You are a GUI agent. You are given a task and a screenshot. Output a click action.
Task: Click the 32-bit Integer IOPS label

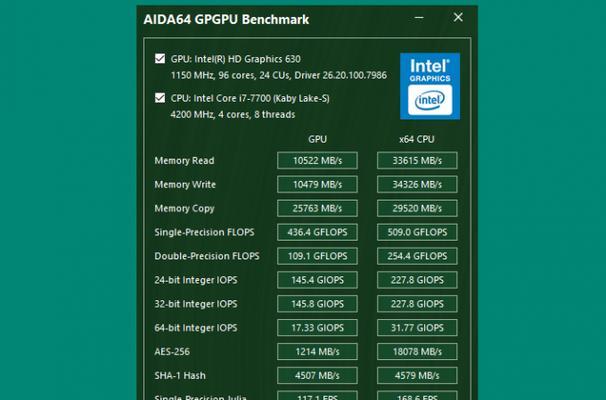click(196, 304)
